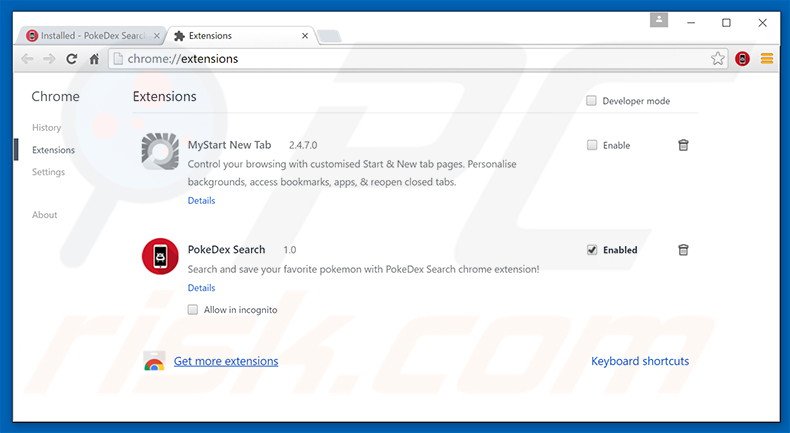Image resolution: width=790 pixels, height=433 pixels.
Task: Enable the MyStart New Tab extension
Action: click(x=592, y=145)
